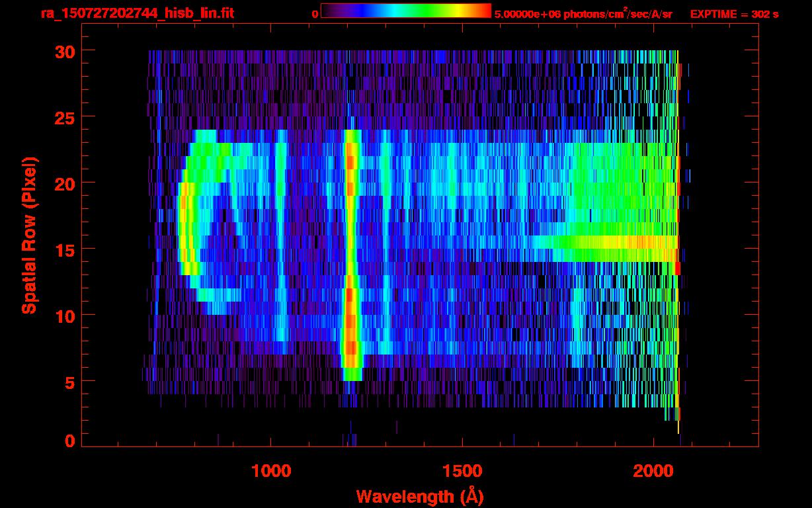Click the 1500 wavelength tick label
812x508 pixels.
click(462, 471)
